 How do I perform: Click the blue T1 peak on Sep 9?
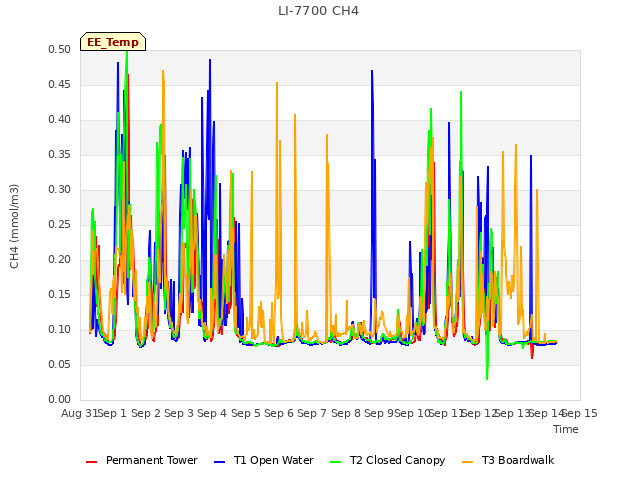[372, 71]
